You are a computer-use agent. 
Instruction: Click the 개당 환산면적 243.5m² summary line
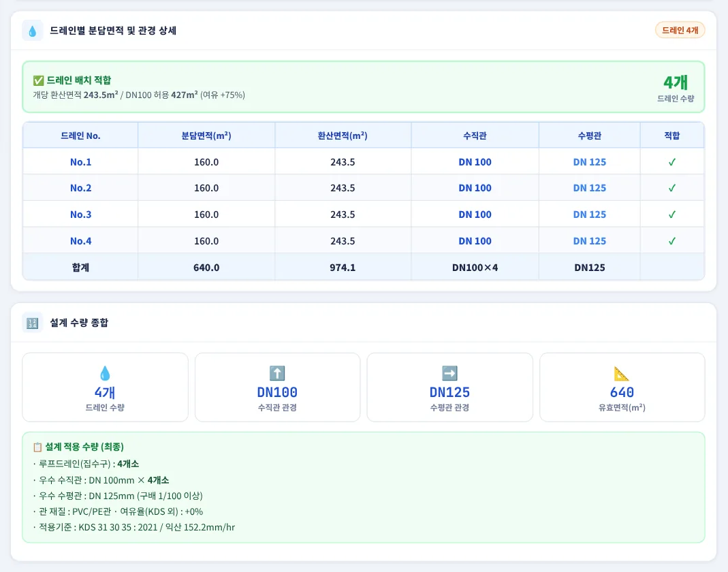pyautogui.click(x=139, y=95)
